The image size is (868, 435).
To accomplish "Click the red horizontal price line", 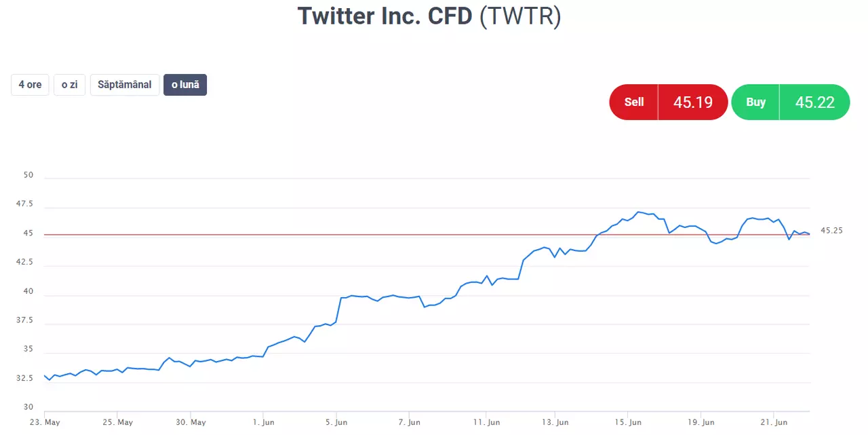I will 427,235.
